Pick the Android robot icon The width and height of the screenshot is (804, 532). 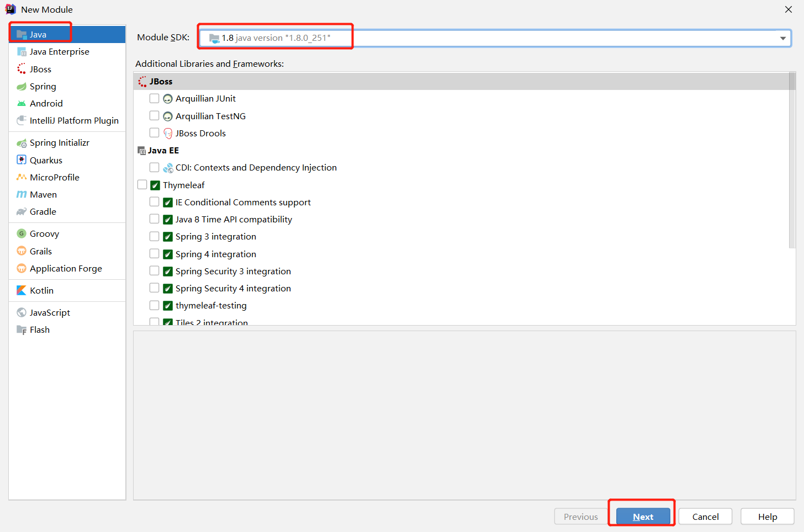[22, 104]
